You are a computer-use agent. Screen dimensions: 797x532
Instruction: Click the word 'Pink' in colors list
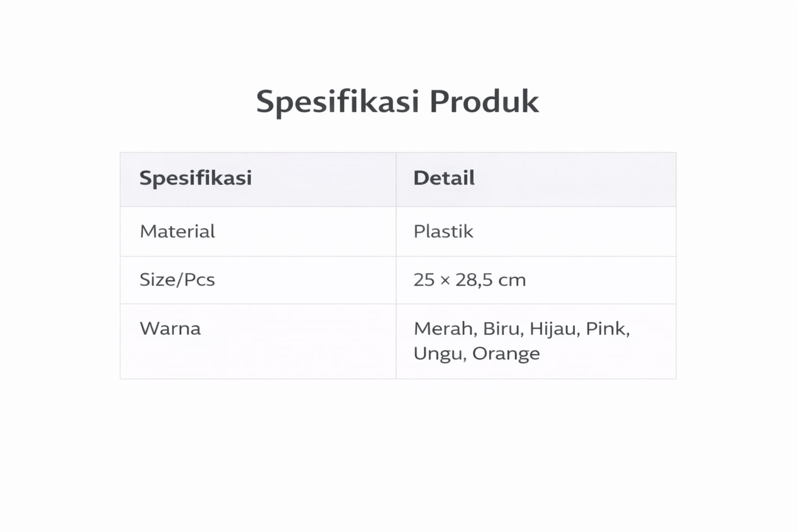click(x=607, y=329)
